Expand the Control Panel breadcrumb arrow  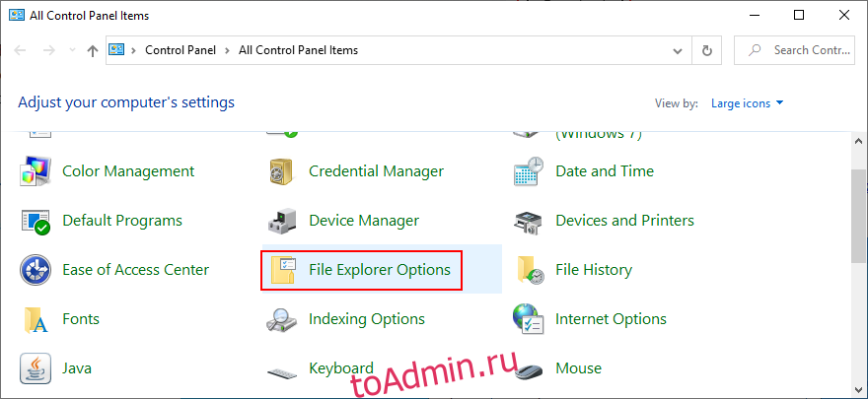point(229,50)
